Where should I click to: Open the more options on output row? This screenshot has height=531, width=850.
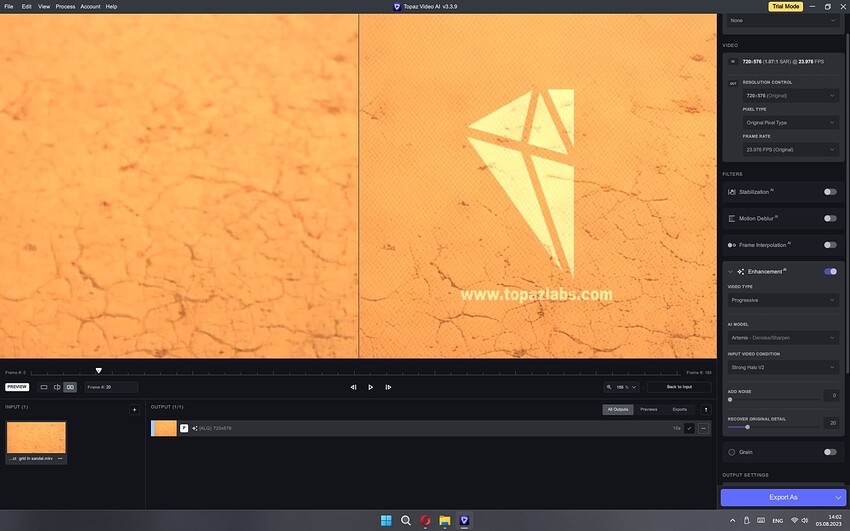[703, 428]
